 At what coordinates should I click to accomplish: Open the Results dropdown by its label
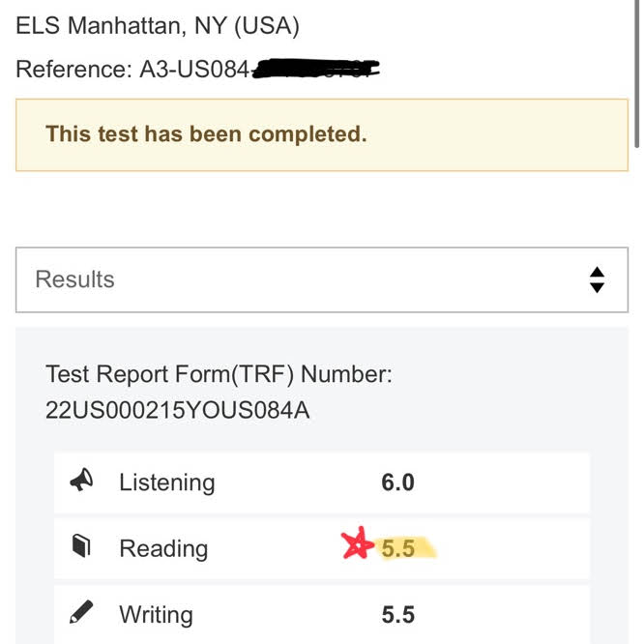pos(75,279)
